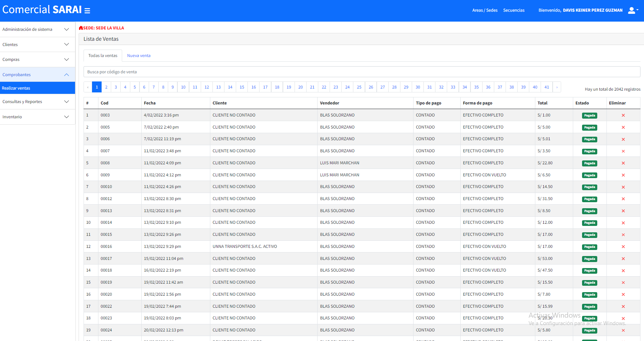
Task: Remove sale 00016 using the X icon
Action: tap(623, 247)
